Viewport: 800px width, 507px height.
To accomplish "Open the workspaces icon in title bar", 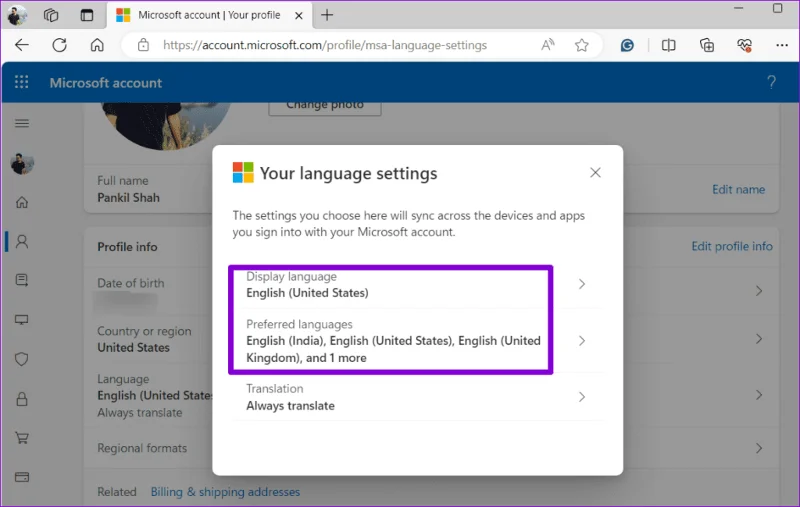I will [51, 15].
